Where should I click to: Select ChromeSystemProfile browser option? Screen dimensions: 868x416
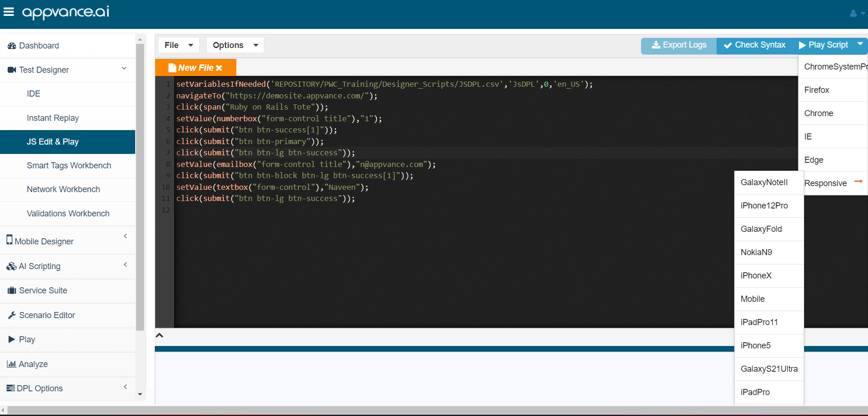click(x=833, y=67)
